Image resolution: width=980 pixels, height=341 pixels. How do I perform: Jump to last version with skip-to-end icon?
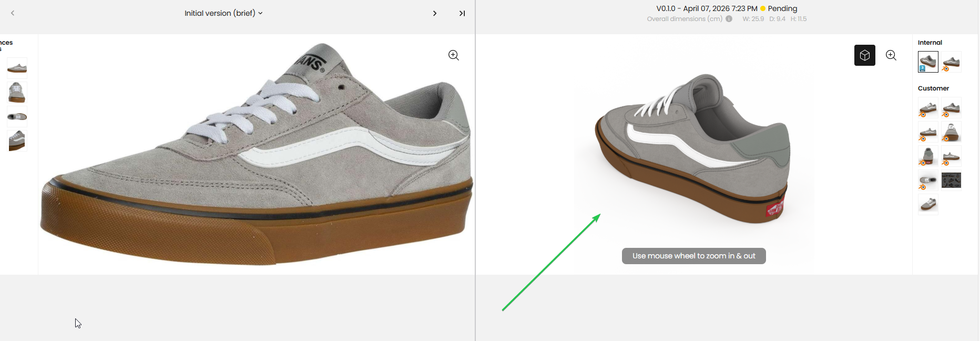pos(462,13)
